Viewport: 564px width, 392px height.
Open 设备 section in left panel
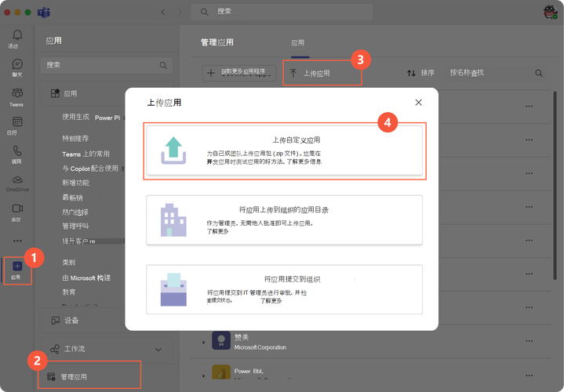click(x=106, y=321)
